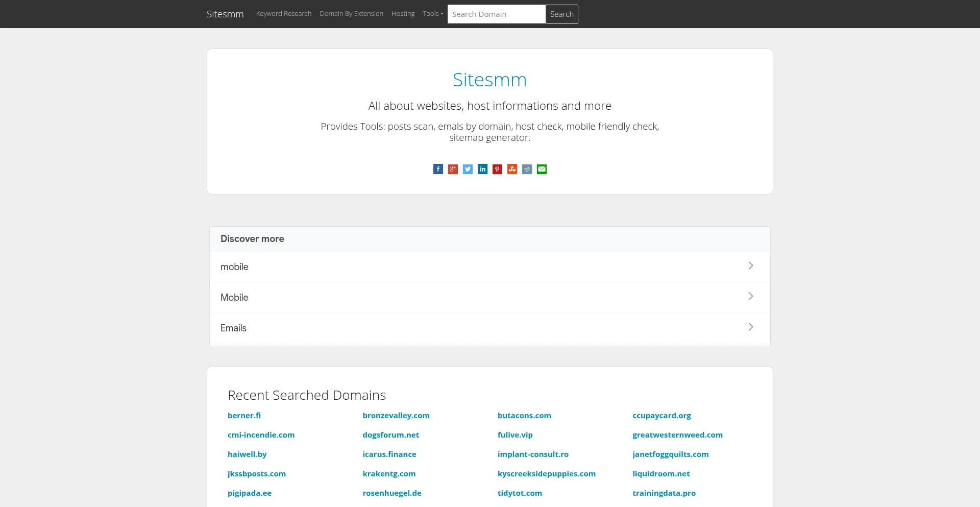Open cmi-incendie.com domain link

pos(261,435)
